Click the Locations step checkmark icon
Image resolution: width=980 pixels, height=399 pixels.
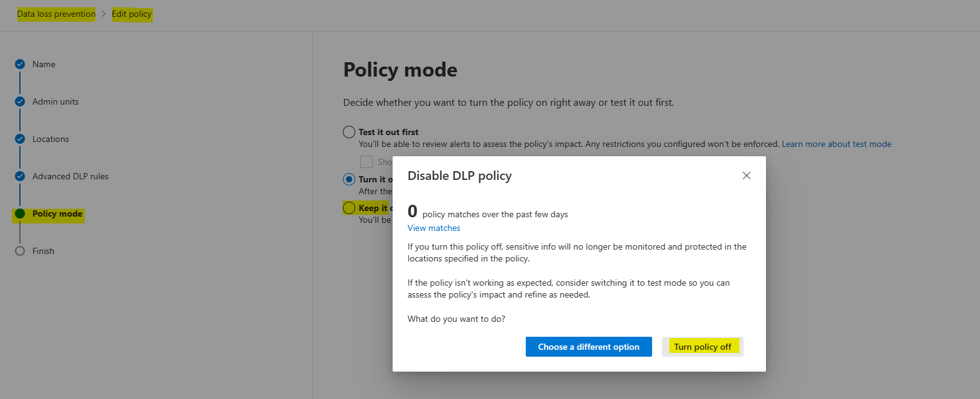click(x=20, y=139)
